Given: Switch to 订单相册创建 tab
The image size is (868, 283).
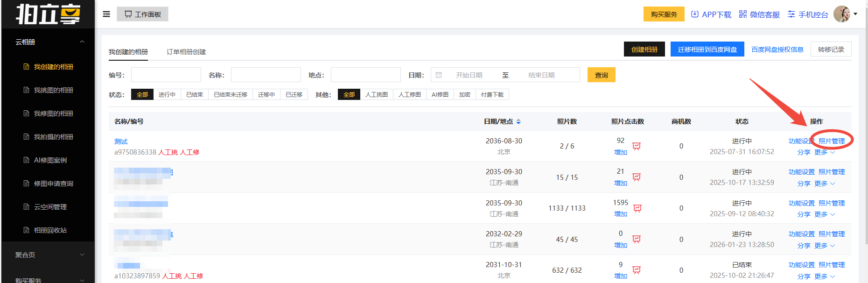Looking at the screenshot, I should (186, 52).
